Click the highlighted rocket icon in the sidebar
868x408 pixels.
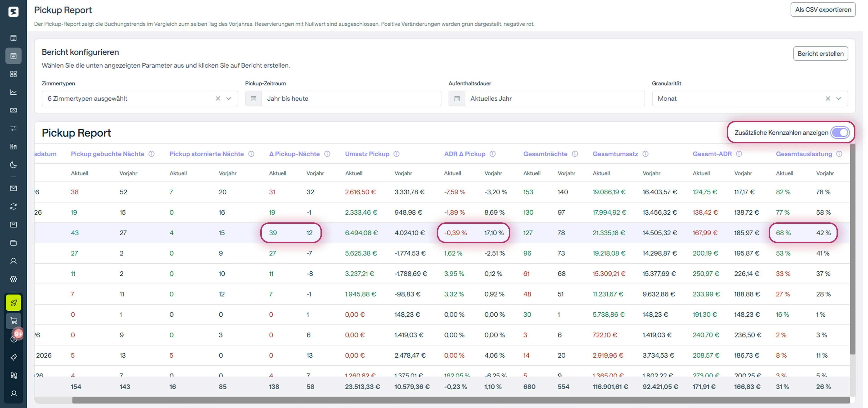click(x=13, y=303)
